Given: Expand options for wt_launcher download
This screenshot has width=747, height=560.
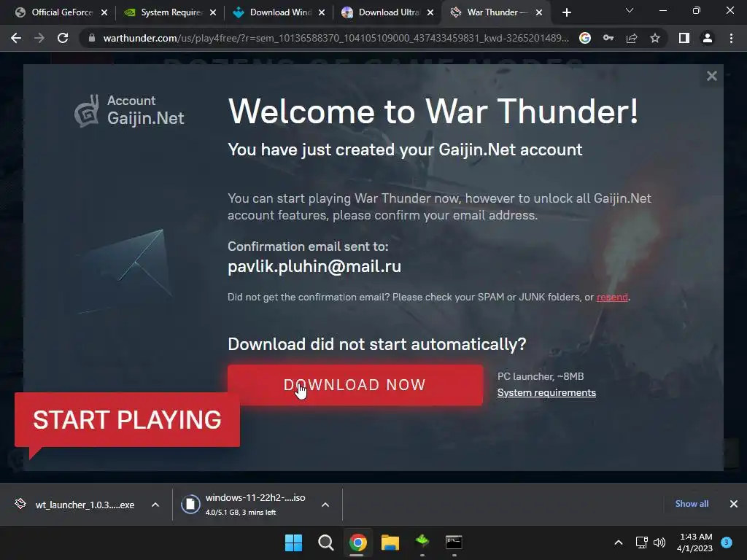Looking at the screenshot, I should pos(155,505).
